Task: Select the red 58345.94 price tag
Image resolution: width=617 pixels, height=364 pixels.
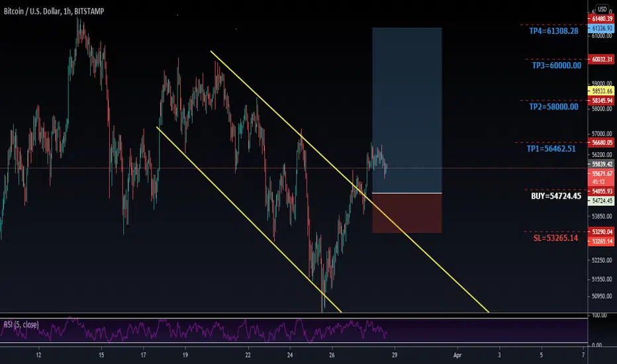Action: 601,101
